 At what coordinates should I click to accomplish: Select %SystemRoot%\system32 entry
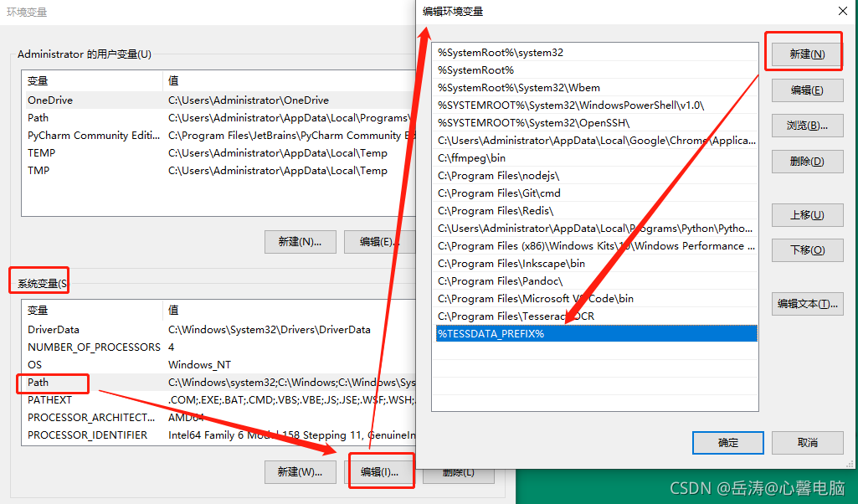597,53
